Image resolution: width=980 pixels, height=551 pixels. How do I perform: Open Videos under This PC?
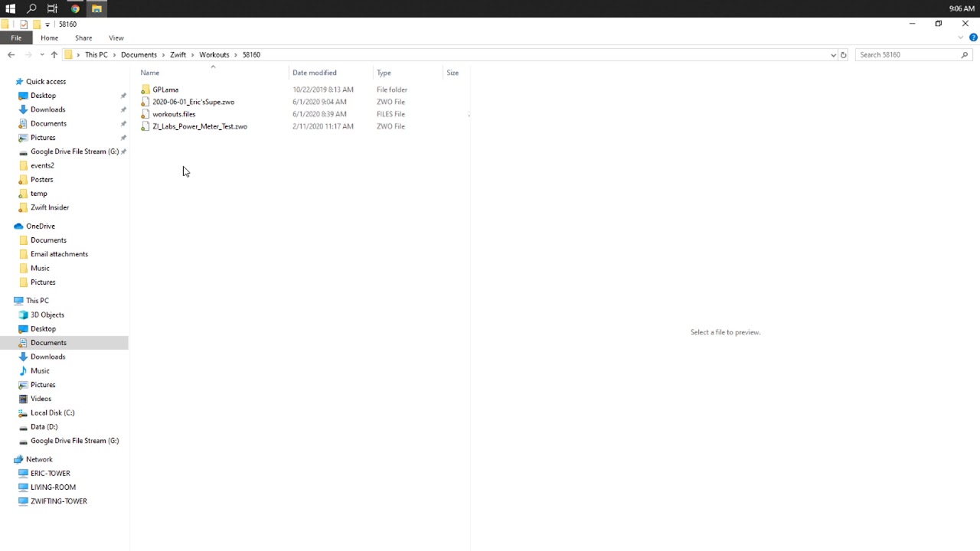click(41, 399)
